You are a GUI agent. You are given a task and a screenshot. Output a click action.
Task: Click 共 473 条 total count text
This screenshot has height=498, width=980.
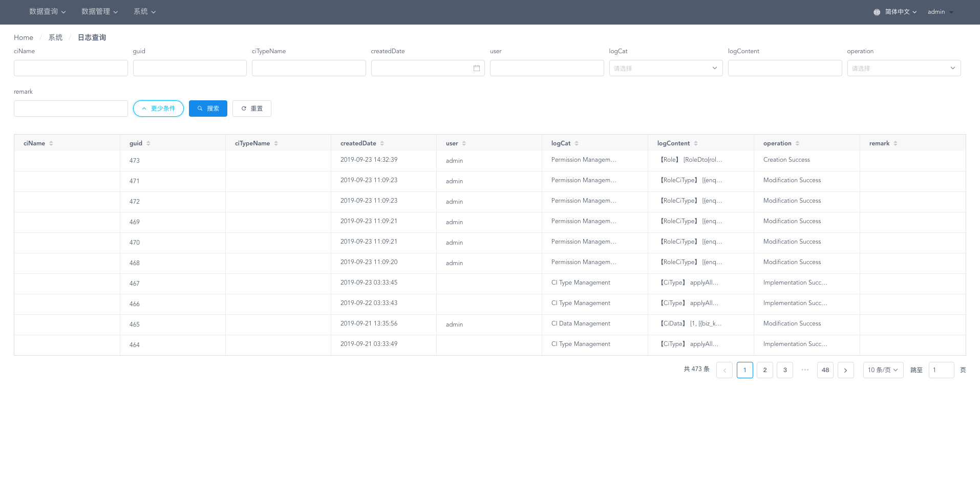[697, 369]
